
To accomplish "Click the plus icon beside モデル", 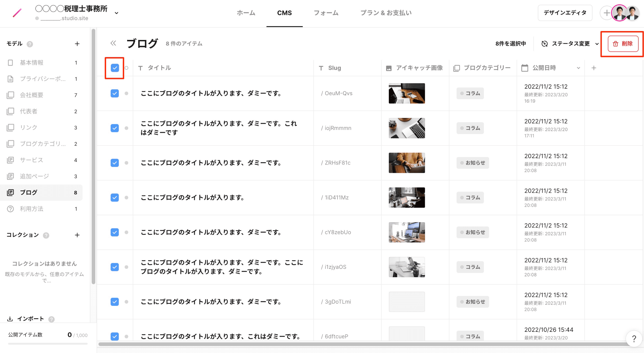I will pyautogui.click(x=77, y=44).
